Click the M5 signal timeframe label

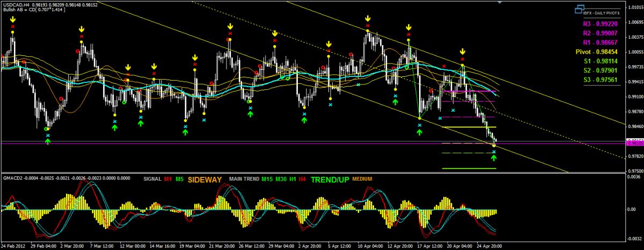pyautogui.click(x=179, y=178)
